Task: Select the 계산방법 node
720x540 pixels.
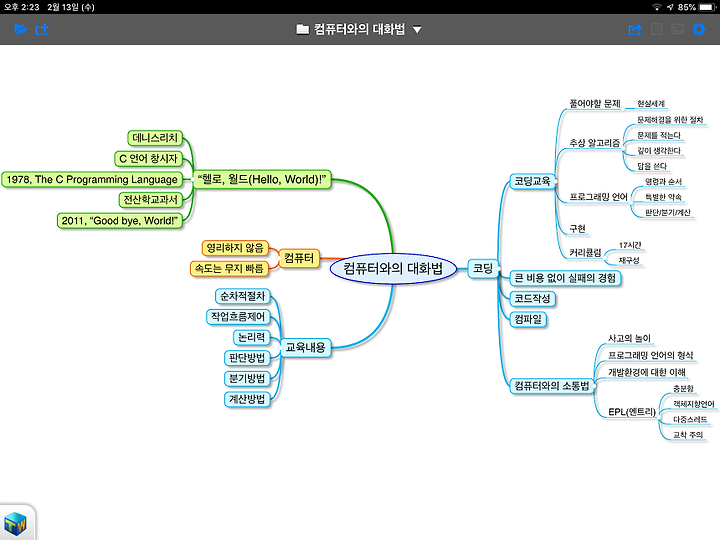Action: pos(247,399)
